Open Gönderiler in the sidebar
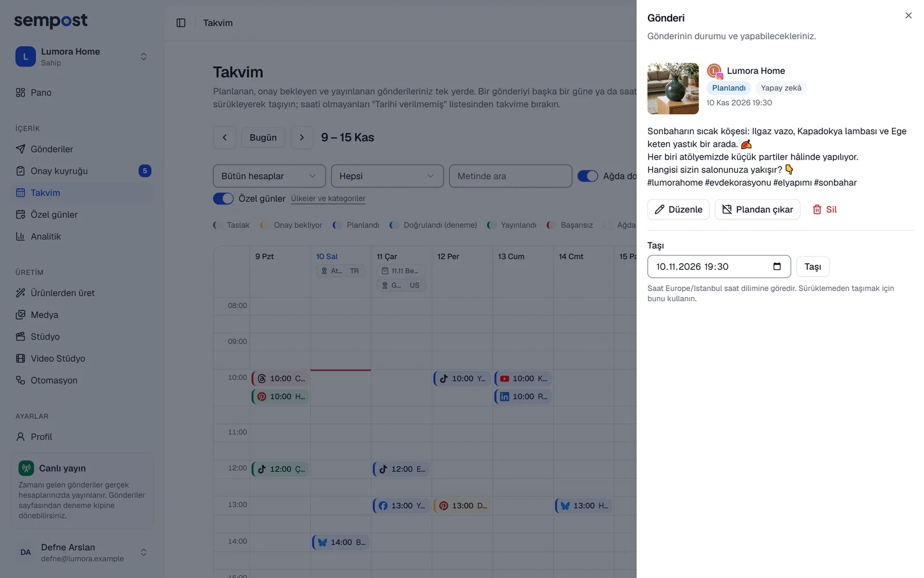This screenshot has height=578, width=924. coord(83,149)
